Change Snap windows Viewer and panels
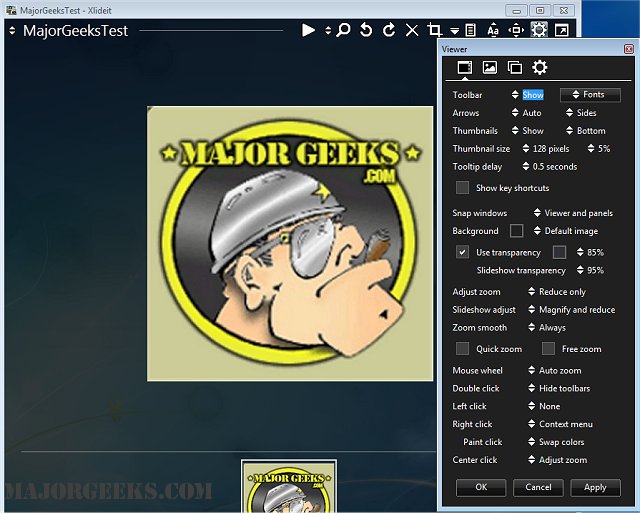Screen dimensions: 640x513 (574, 213)
